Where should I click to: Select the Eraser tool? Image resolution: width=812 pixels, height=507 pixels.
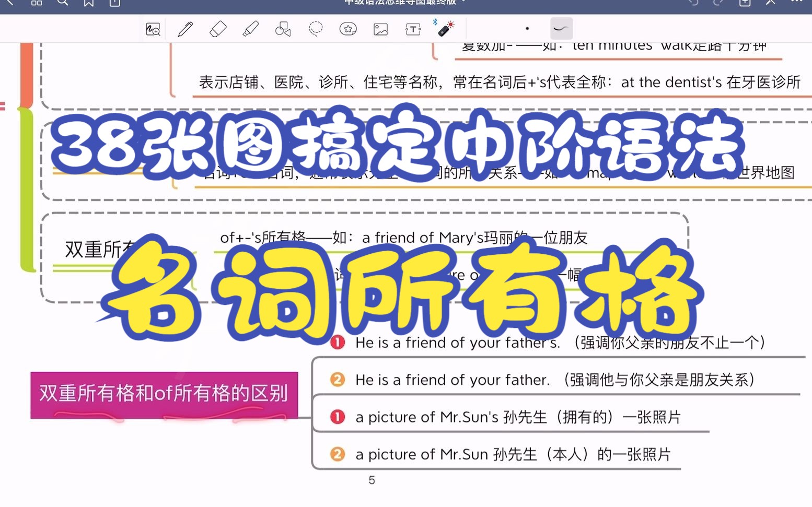(218, 29)
